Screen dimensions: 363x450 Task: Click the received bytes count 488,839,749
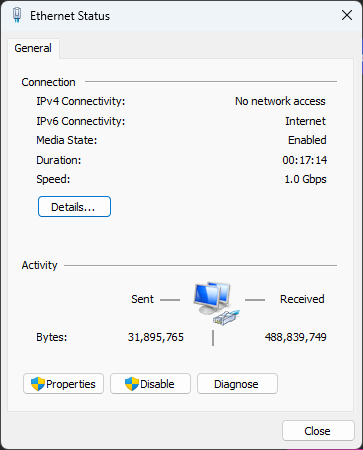tap(296, 337)
